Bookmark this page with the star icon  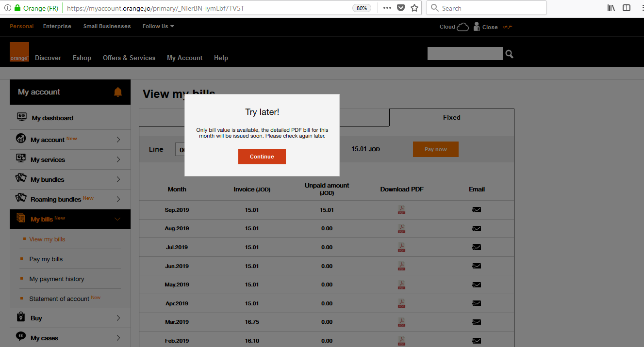414,8
